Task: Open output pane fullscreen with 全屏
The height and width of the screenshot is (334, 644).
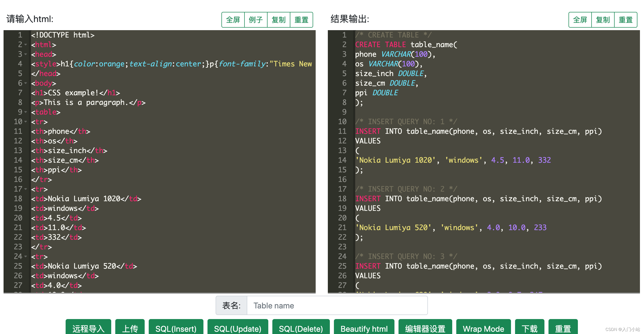Action: 580,20
